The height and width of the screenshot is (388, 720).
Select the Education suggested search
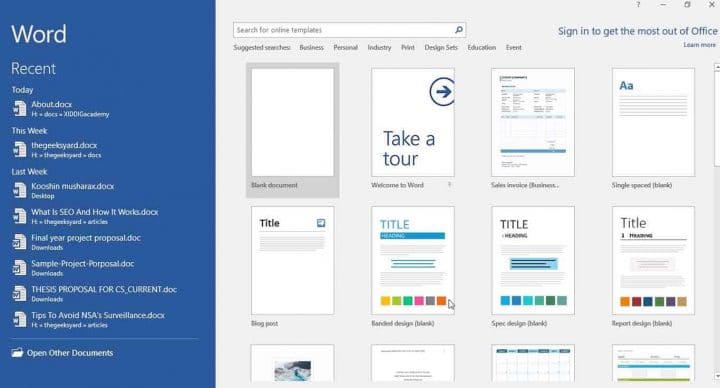click(482, 47)
